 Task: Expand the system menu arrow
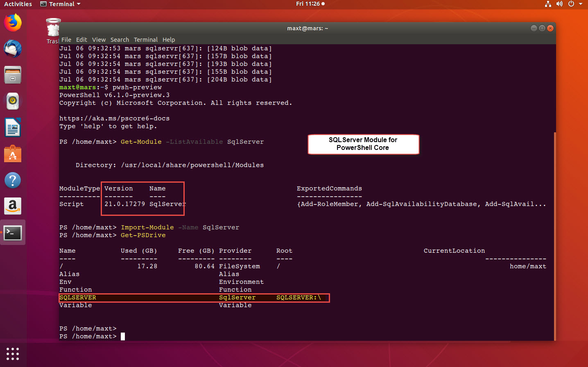[581, 4]
